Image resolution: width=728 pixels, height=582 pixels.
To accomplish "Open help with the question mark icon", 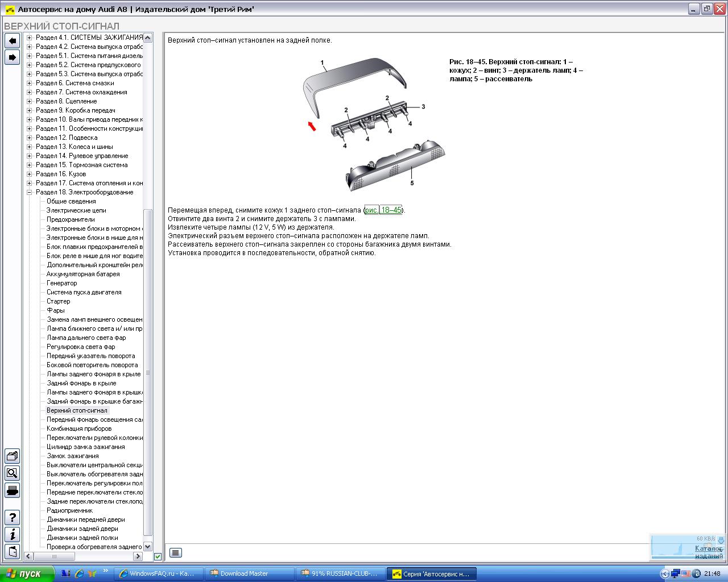I will pos(12,518).
